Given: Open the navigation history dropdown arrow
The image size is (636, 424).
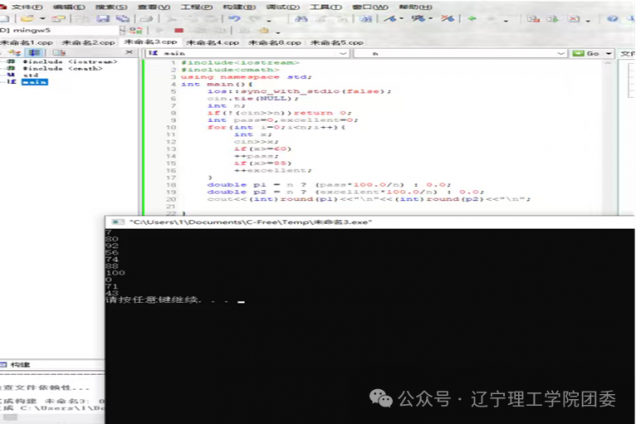Looking at the screenshot, I should coord(506,20).
